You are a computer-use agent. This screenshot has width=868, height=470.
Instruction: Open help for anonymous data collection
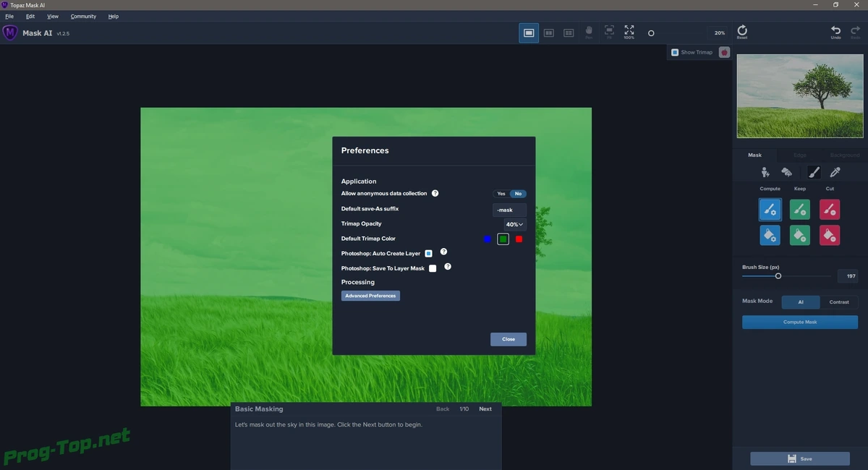point(435,193)
